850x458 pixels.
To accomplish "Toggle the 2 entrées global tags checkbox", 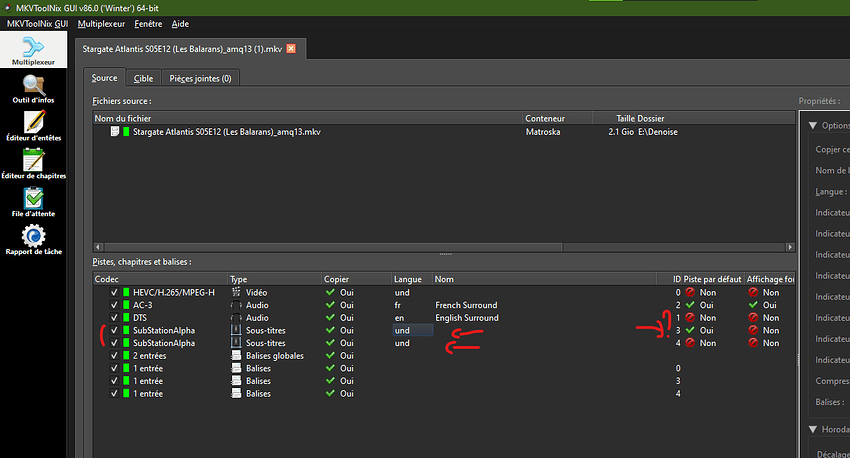I will pos(114,356).
